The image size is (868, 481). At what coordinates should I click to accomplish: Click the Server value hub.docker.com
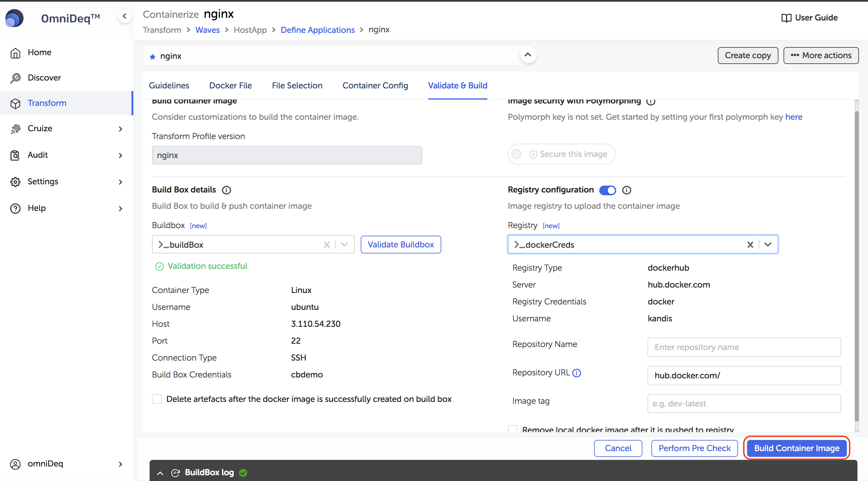point(679,285)
